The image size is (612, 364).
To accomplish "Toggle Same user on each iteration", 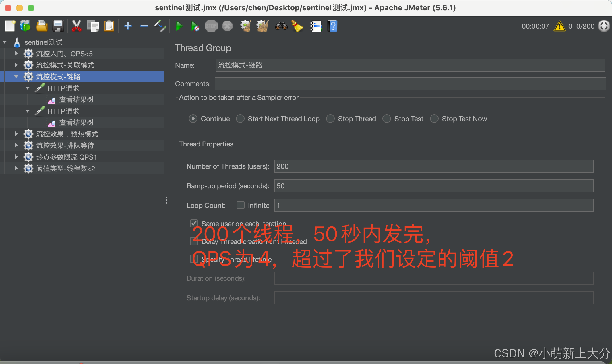I will 194,223.
